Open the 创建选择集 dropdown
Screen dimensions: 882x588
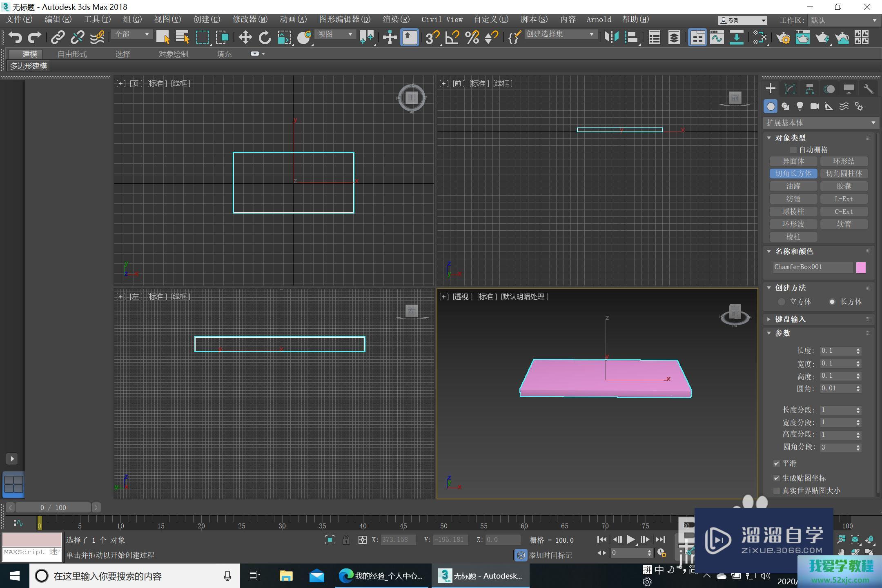[x=559, y=34]
